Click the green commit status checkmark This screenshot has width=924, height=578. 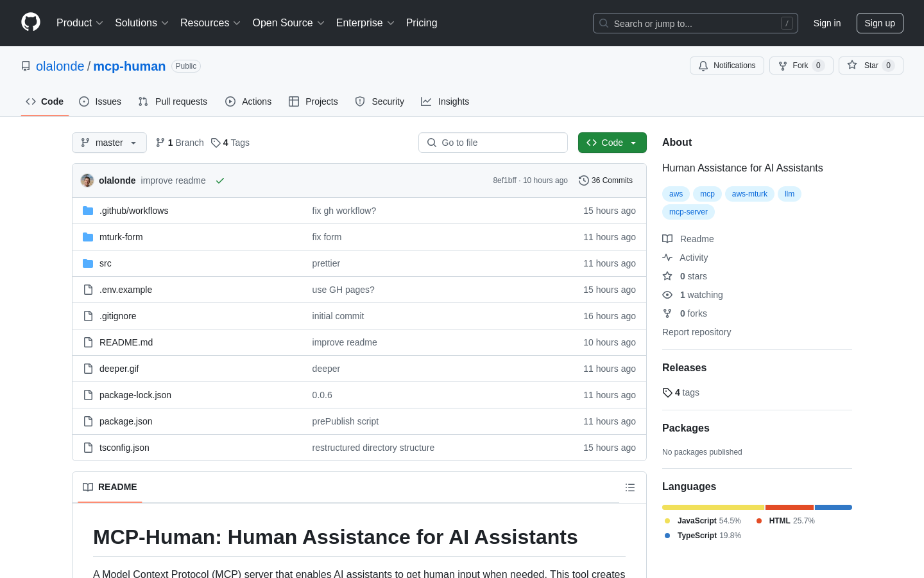tap(220, 180)
